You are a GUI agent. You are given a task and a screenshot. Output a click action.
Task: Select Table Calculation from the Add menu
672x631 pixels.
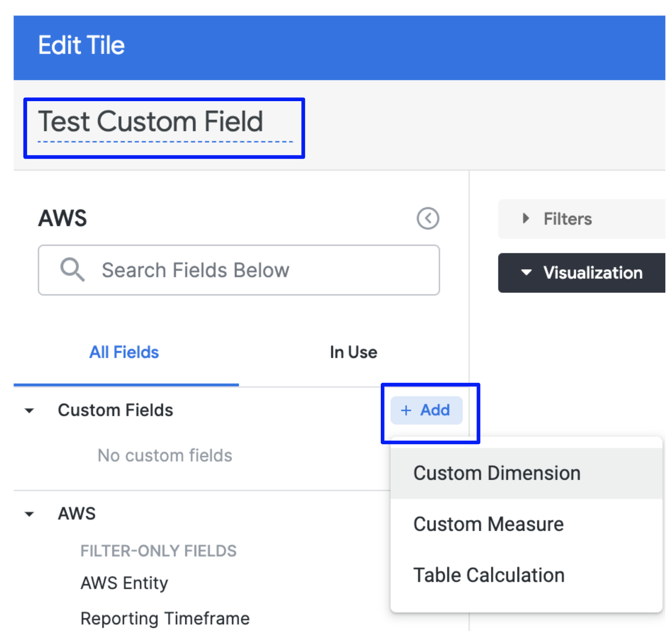tap(489, 575)
